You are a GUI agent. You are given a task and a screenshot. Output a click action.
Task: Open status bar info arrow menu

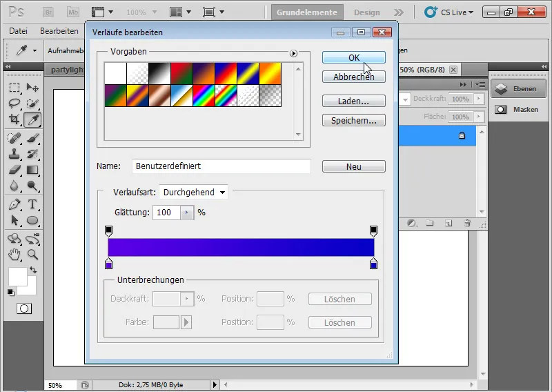215,384
